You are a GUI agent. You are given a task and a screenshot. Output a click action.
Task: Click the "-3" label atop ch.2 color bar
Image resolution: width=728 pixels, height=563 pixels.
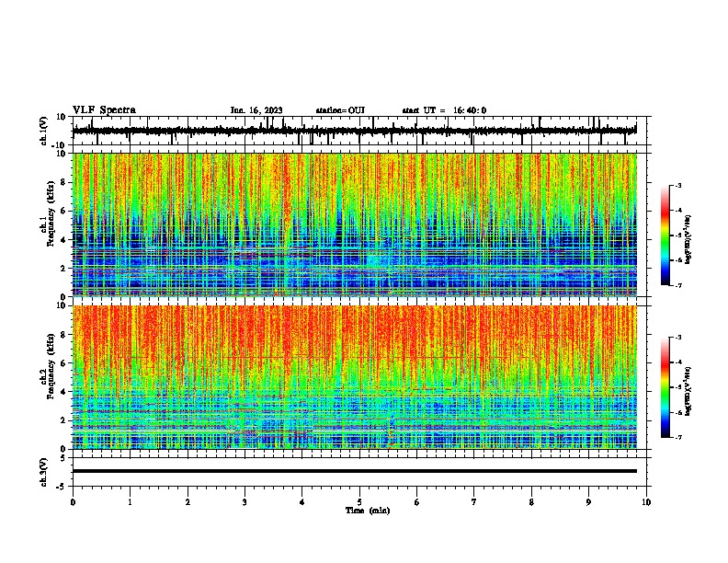(678, 338)
